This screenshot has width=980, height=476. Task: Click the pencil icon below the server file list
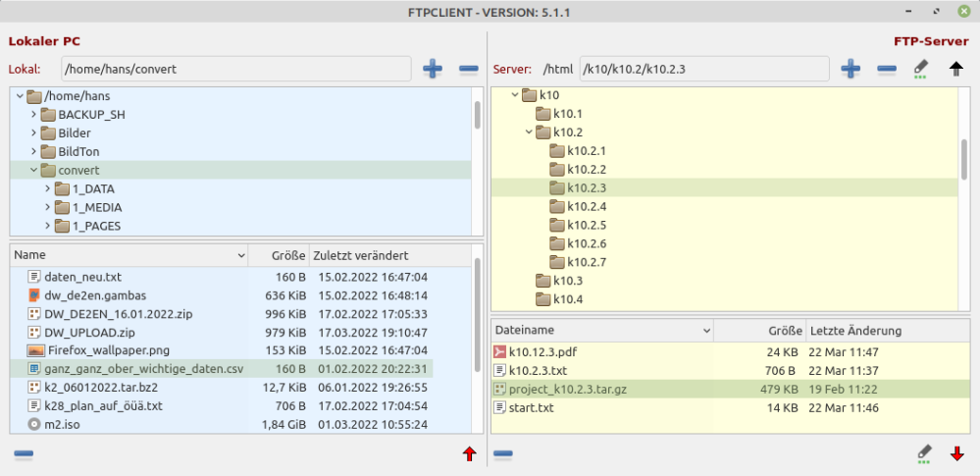[x=923, y=453]
